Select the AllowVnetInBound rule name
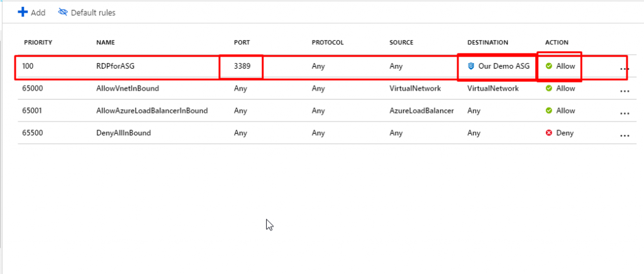The width and height of the screenshot is (644, 274). 126,88
